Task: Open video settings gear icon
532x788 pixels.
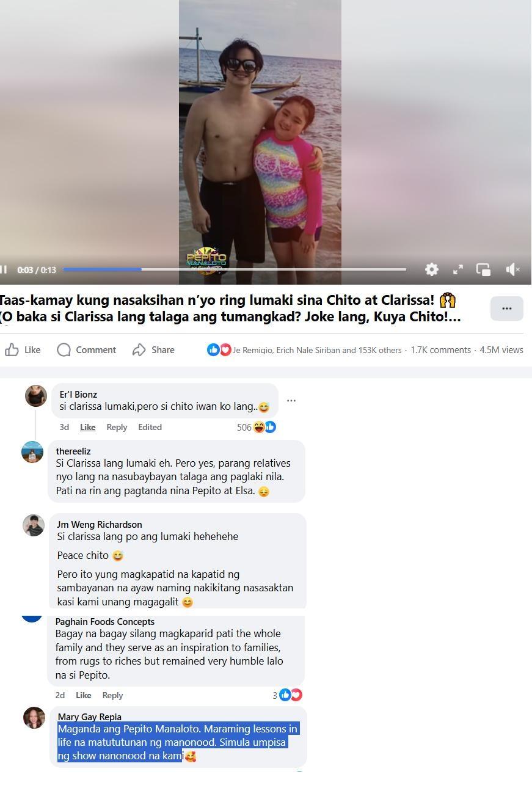Action: 432,269
